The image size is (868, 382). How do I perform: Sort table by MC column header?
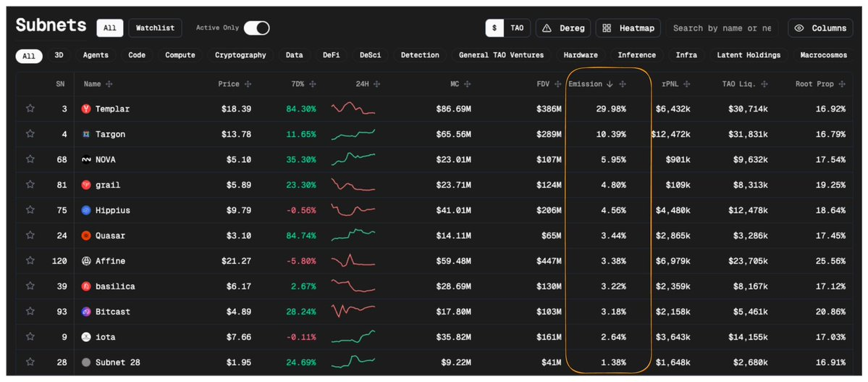click(455, 84)
